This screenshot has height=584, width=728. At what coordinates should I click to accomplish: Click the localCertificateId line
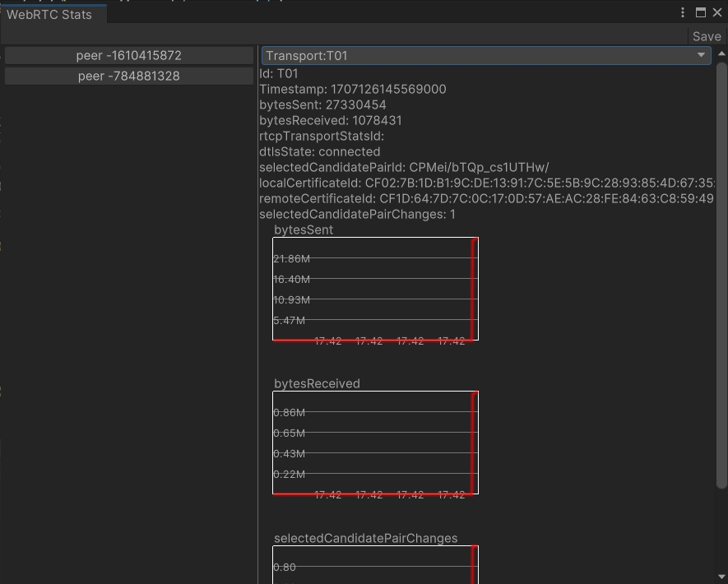(x=485, y=183)
